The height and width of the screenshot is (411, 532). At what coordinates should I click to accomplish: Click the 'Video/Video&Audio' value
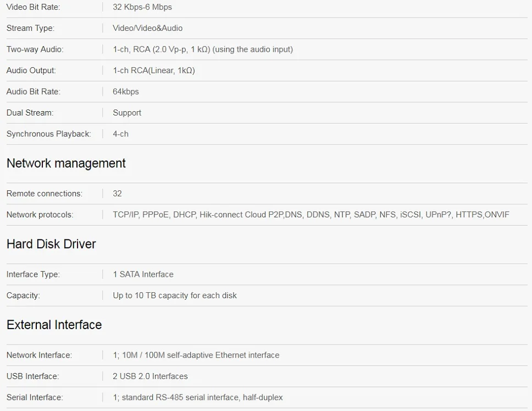[x=148, y=28]
